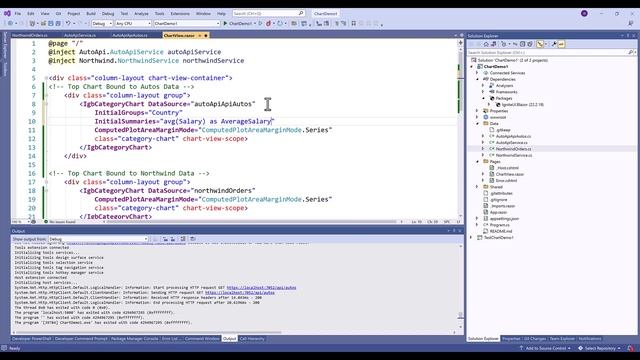Click the Save All toolbar icon
Image resolution: width=640 pixels, height=360 pixels.
pos(58,23)
